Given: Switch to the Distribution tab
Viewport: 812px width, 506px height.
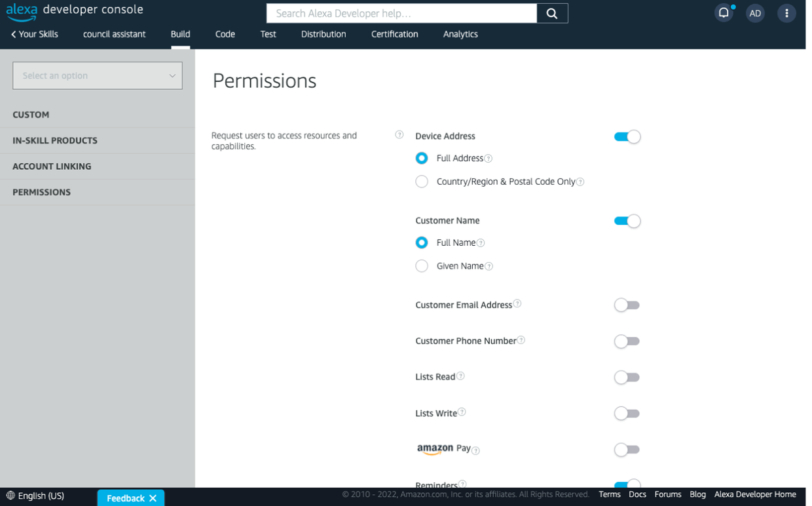Looking at the screenshot, I should (x=323, y=34).
